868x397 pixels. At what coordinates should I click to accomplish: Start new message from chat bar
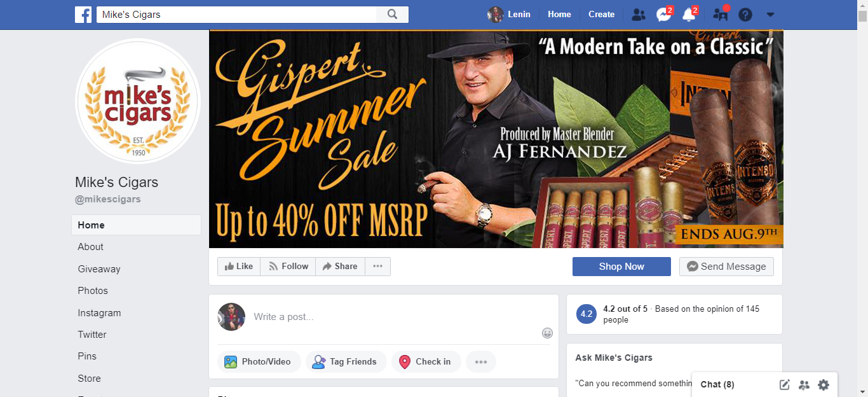(785, 384)
